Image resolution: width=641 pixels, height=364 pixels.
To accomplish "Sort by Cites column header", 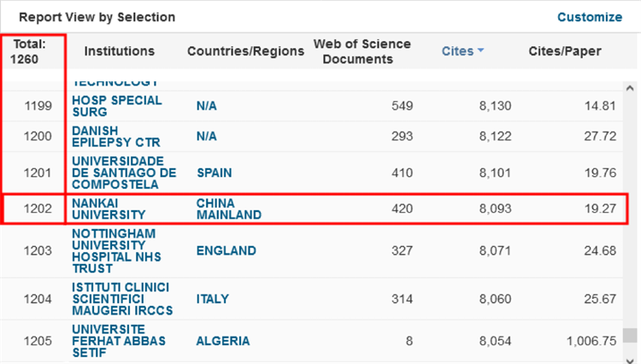I will 456,51.
